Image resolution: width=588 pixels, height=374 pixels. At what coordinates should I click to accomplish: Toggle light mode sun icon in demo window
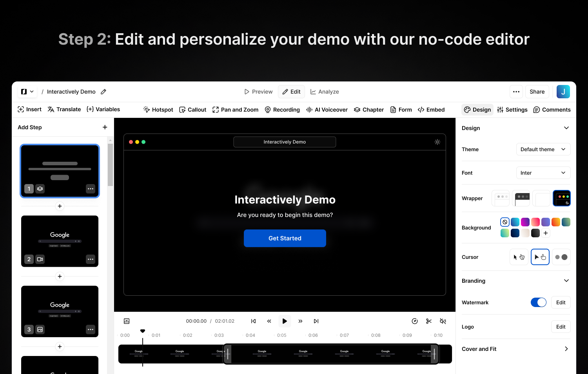coord(437,142)
